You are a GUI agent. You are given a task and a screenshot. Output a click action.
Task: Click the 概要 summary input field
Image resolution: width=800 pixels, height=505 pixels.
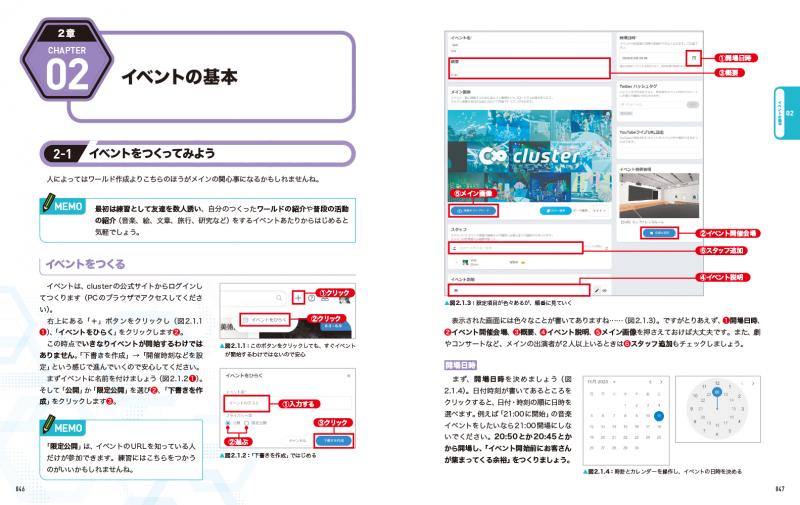pyautogui.click(x=529, y=68)
